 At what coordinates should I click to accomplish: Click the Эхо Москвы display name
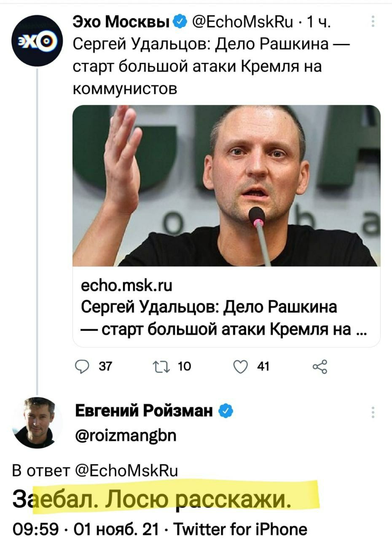[x=123, y=21]
